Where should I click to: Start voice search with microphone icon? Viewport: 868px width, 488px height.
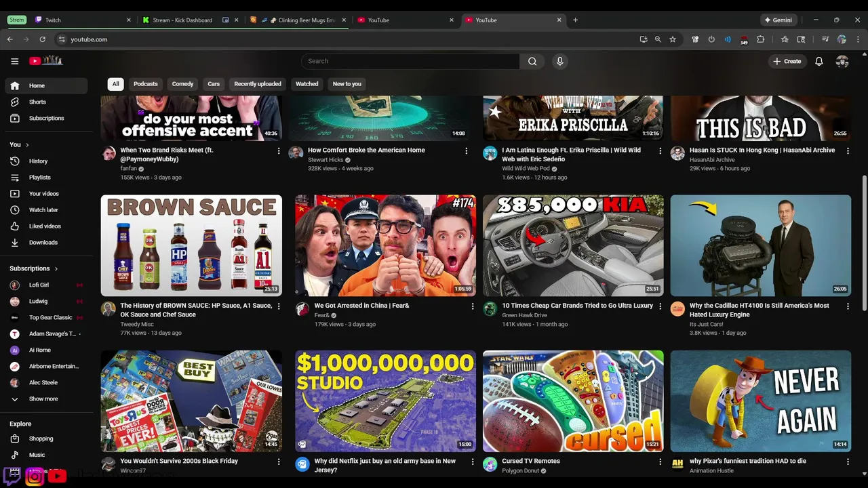559,61
